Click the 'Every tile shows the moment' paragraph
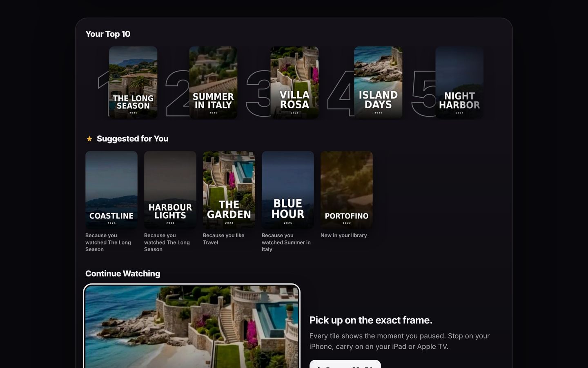Image resolution: width=588 pixels, height=368 pixels. (x=399, y=341)
